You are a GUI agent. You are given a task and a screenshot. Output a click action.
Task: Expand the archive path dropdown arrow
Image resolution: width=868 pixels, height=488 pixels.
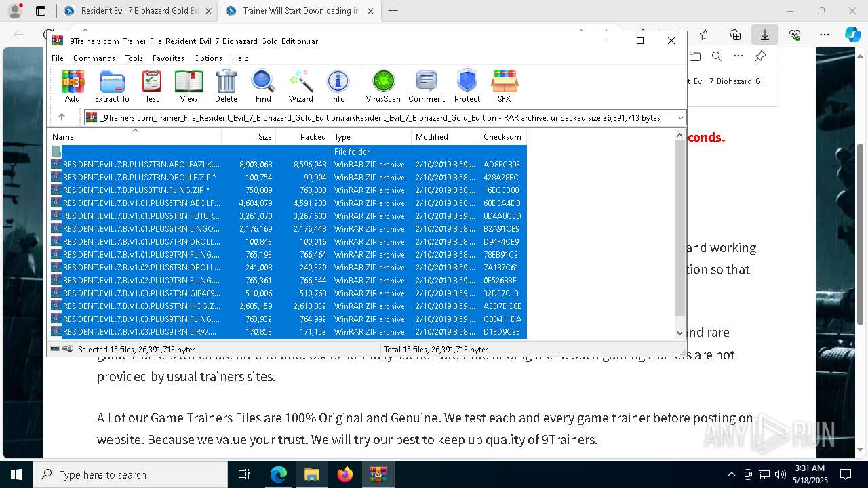(680, 118)
